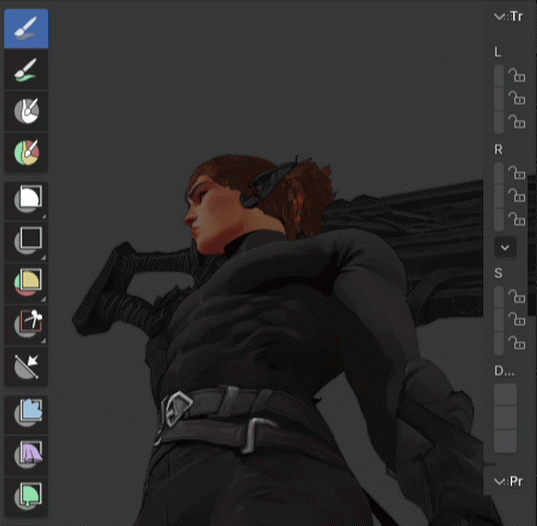Click the 'L' location label
The width and height of the screenshot is (537, 526).
point(498,52)
